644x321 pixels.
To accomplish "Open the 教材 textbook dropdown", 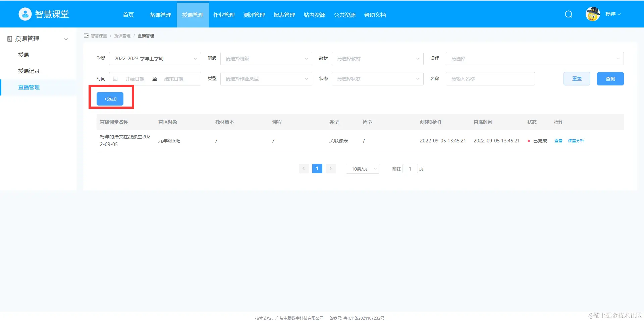I will click(378, 59).
